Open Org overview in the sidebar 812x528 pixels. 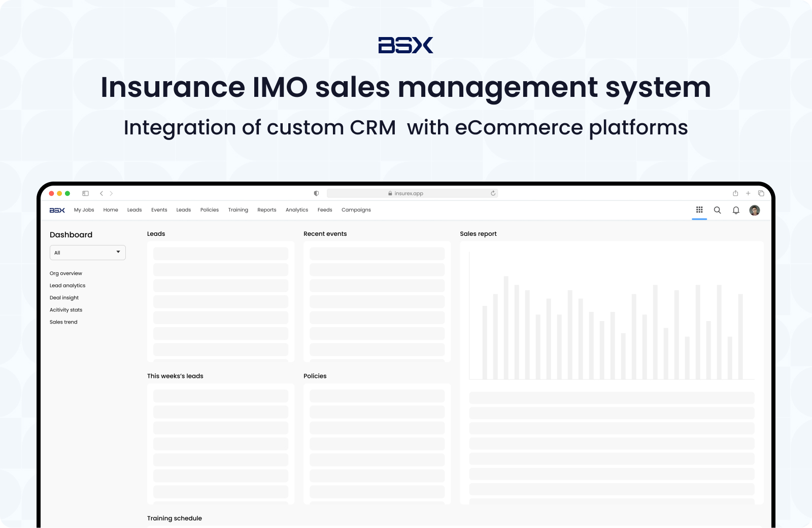[x=66, y=273]
